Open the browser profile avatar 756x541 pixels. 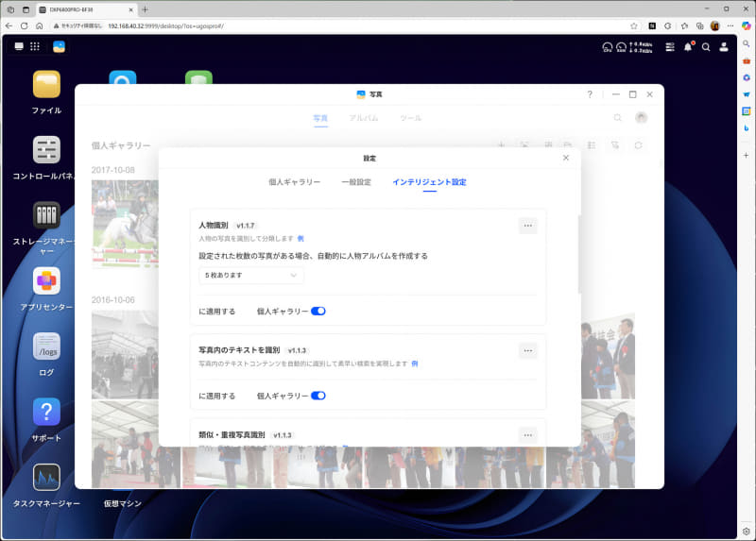[x=714, y=26]
